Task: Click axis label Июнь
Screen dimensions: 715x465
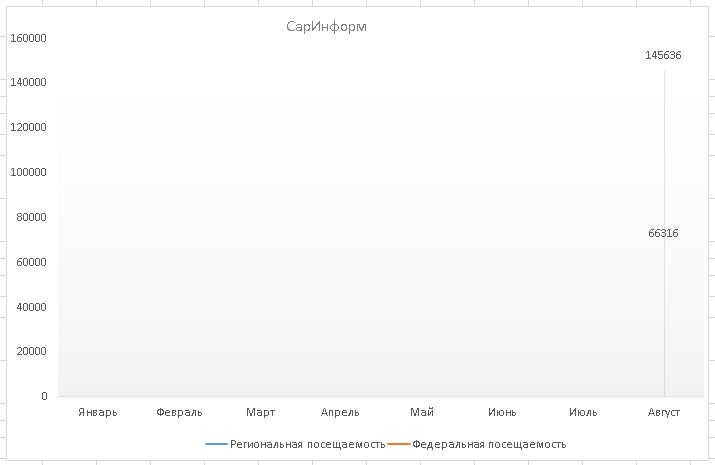Action: point(502,412)
